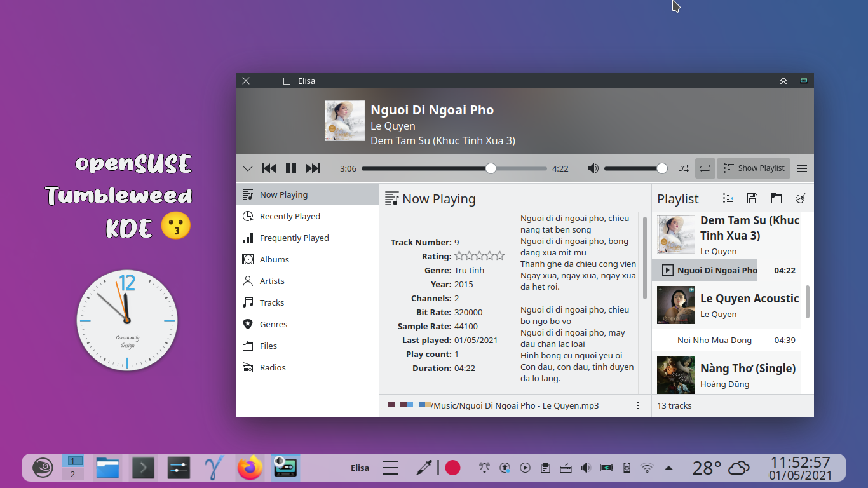Screen dimensions: 868x488
Task: Launch the Konsole terminal
Action: pos(143,468)
